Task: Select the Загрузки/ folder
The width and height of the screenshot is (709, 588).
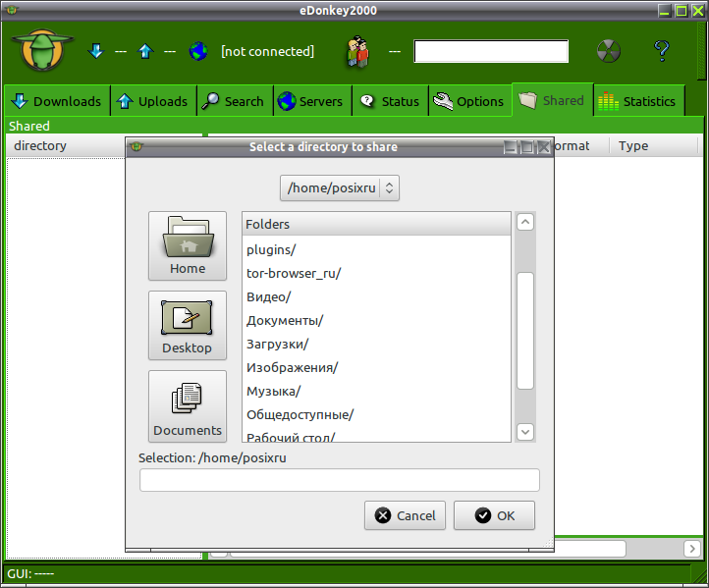Action: coord(376,344)
